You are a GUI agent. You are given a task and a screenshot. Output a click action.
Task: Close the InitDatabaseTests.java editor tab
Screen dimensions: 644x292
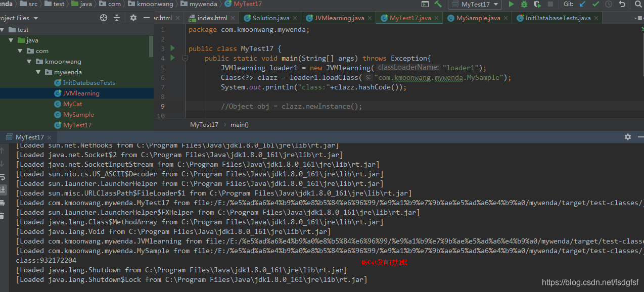(596, 18)
